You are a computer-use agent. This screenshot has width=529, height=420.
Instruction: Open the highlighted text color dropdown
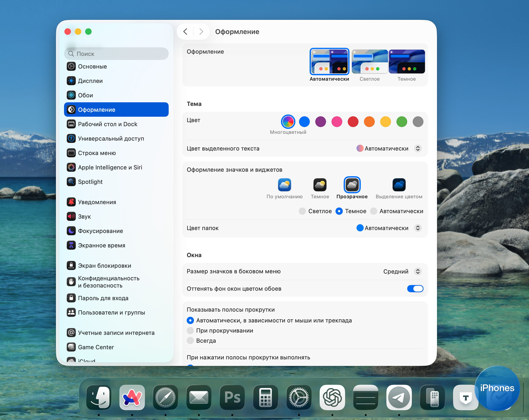coord(418,148)
